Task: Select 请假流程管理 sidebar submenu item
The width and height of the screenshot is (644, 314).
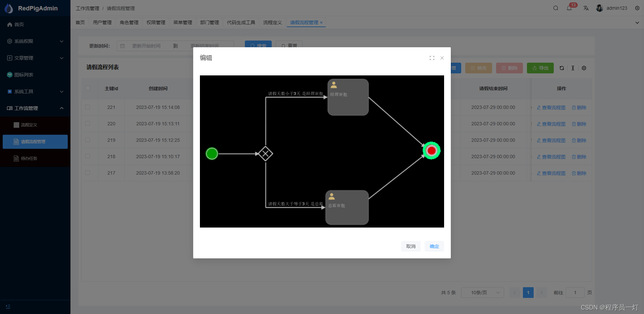Action: pos(35,142)
